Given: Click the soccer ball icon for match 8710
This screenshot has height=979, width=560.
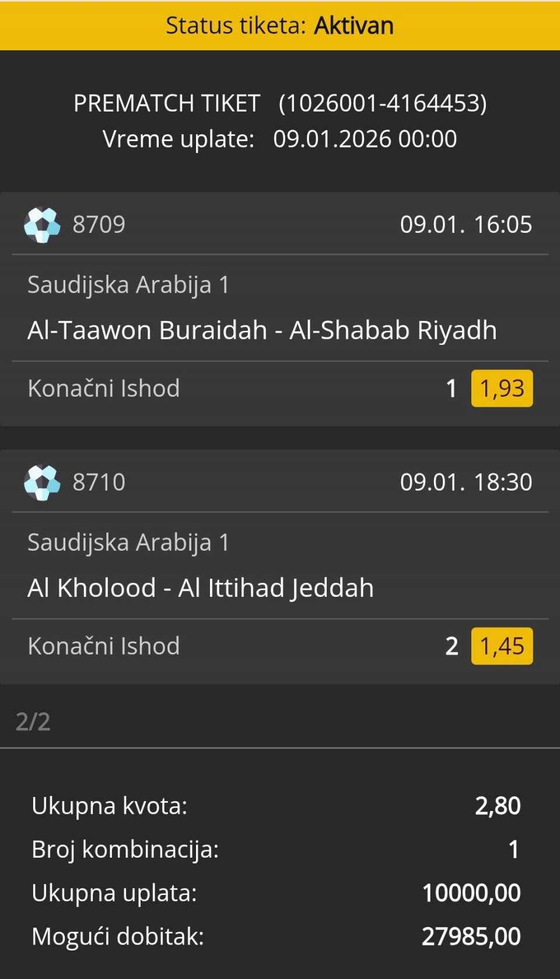Looking at the screenshot, I should [x=42, y=482].
